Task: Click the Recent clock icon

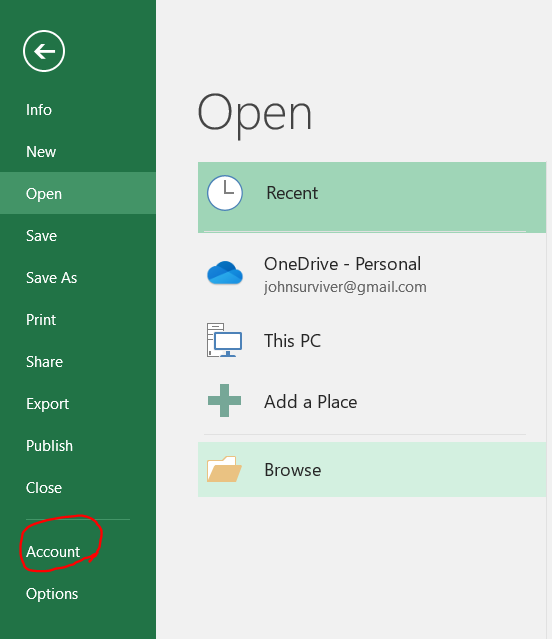Action: point(225,193)
